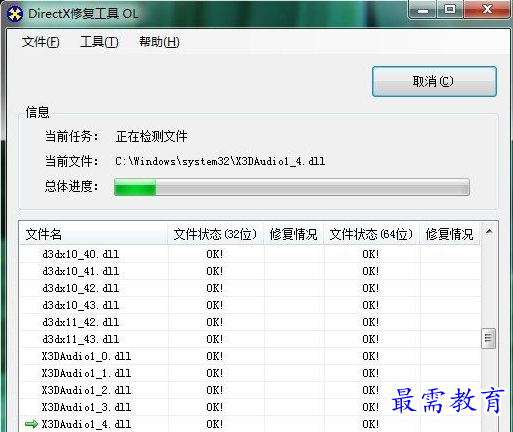The width and height of the screenshot is (513, 432).
Task: Click the 总体进度 progress bar
Action: (292, 187)
